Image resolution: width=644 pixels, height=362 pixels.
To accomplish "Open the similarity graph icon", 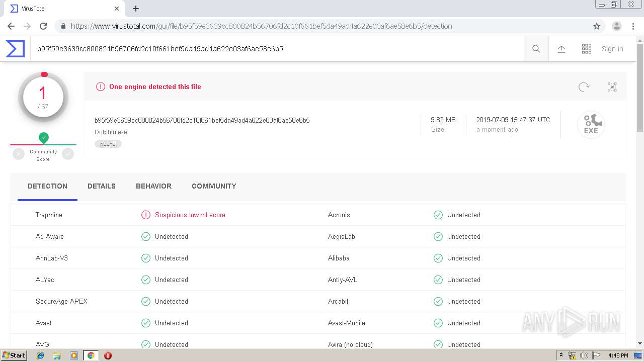I will click(612, 87).
